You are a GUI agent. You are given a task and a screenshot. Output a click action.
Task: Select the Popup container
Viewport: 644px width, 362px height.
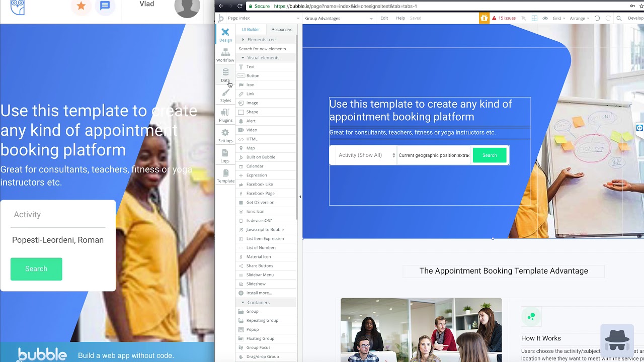click(266, 330)
